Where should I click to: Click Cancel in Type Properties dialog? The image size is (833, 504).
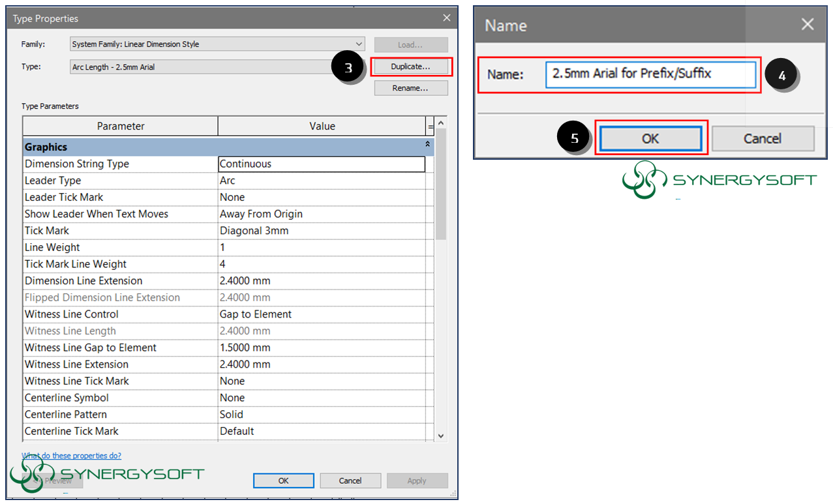point(350,481)
